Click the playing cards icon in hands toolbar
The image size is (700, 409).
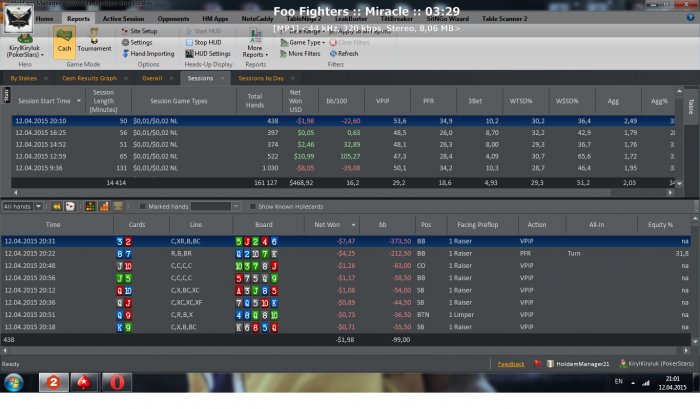click(70, 206)
